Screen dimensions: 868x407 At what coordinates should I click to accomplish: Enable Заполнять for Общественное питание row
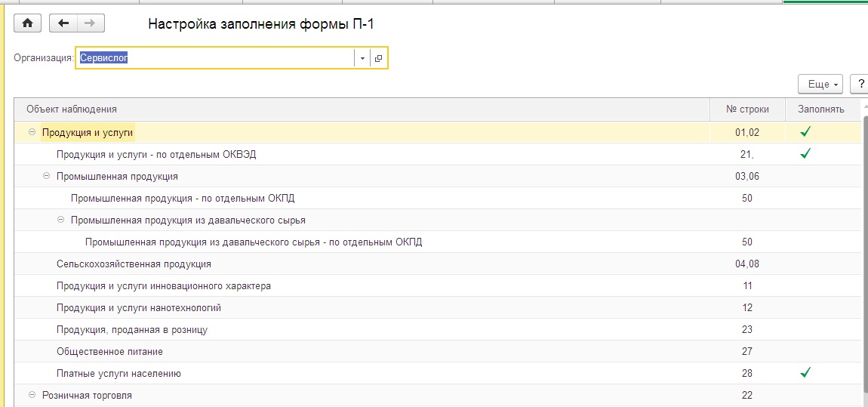click(x=823, y=352)
